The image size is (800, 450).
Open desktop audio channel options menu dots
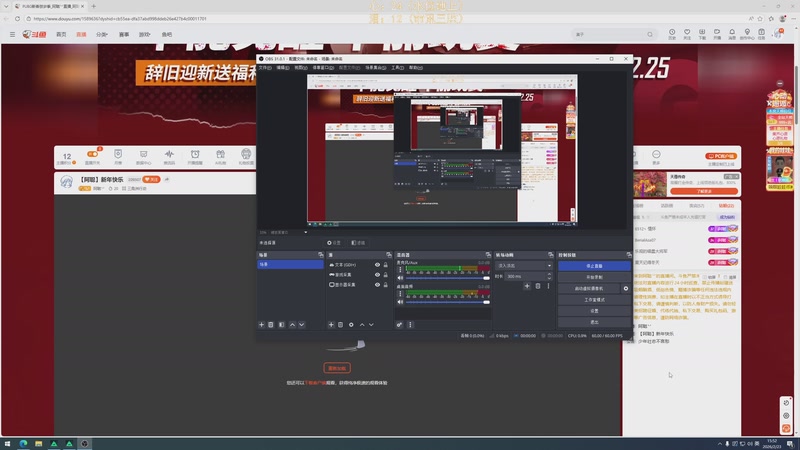(400, 293)
